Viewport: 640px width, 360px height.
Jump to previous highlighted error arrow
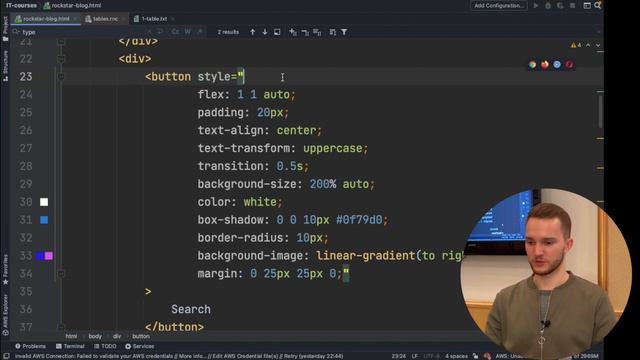pyautogui.click(x=588, y=45)
